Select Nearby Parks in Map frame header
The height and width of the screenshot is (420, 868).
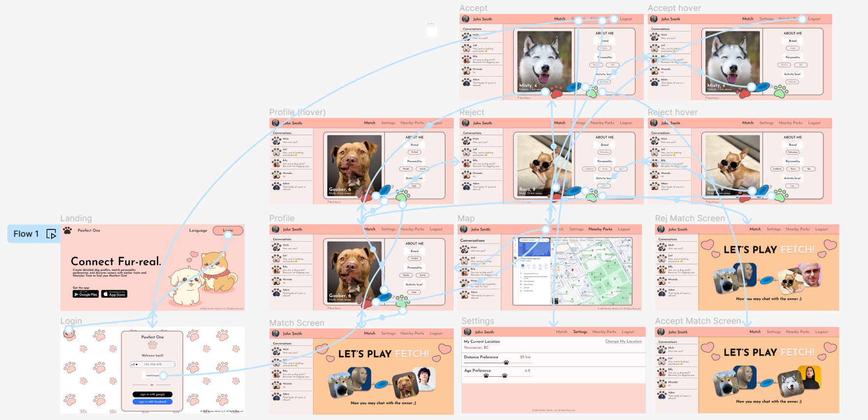click(x=600, y=229)
